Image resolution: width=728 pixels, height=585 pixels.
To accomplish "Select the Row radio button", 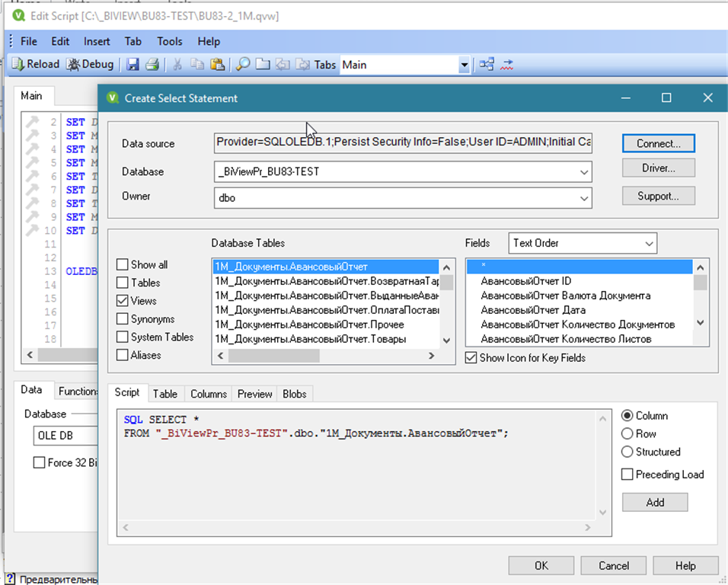I will 627,433.
